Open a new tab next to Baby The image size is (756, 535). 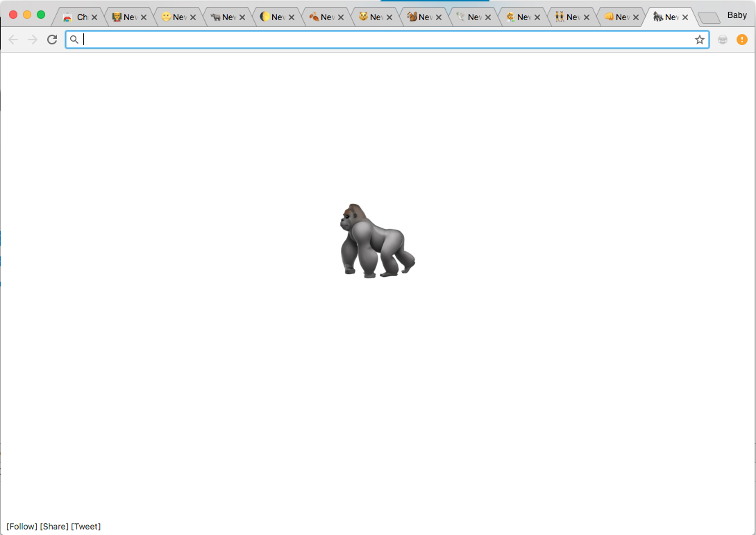coord(709,16)
